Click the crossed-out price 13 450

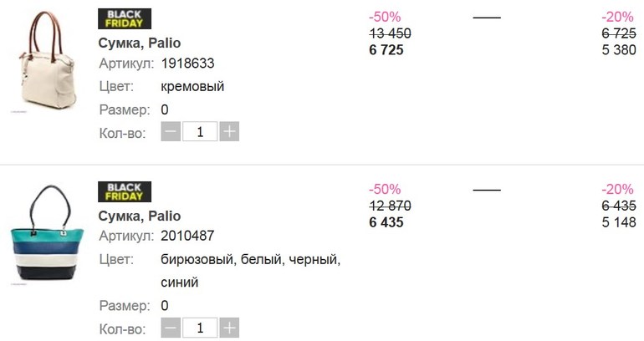(390, 33)
